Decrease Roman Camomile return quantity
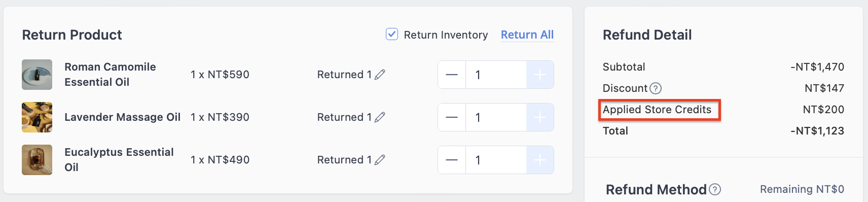868x202 pixels. (452, 75)
